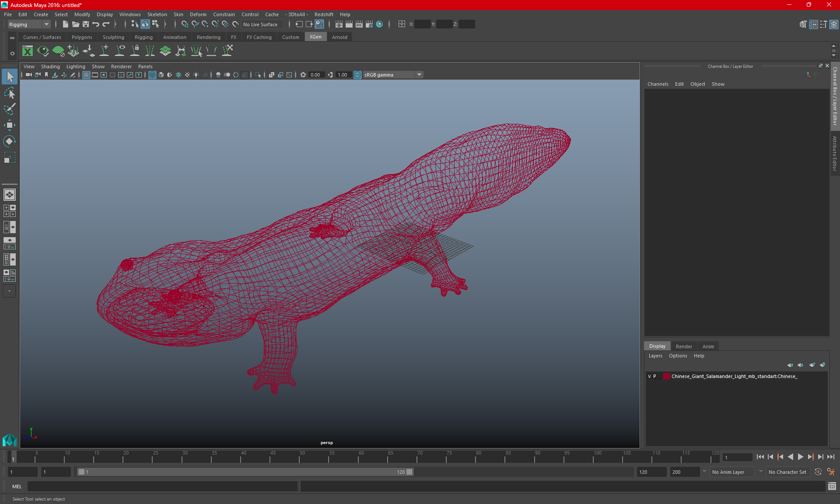Switch to the XGen tab

coord(315,37)
